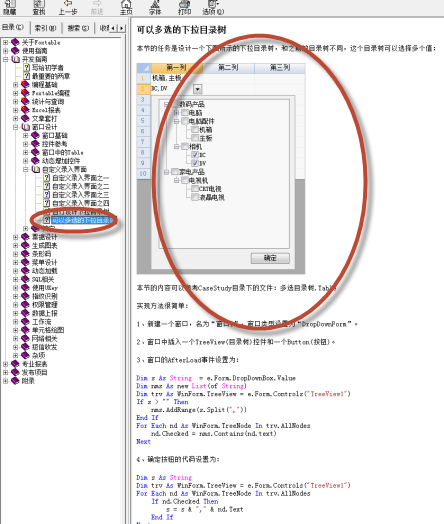The height and width of the screenshot is (524, 444).
Task: Click the book icon beside Excel报表
Action: [x=25, y=110]
